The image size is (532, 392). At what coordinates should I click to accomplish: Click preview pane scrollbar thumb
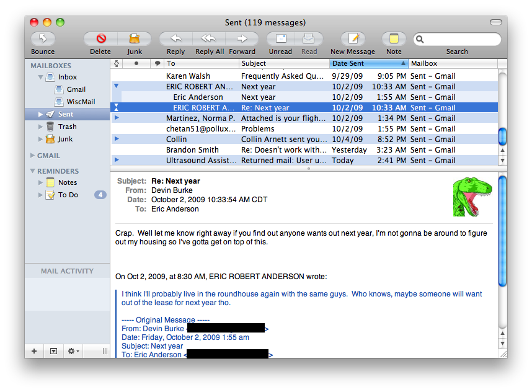click(502, 231)
